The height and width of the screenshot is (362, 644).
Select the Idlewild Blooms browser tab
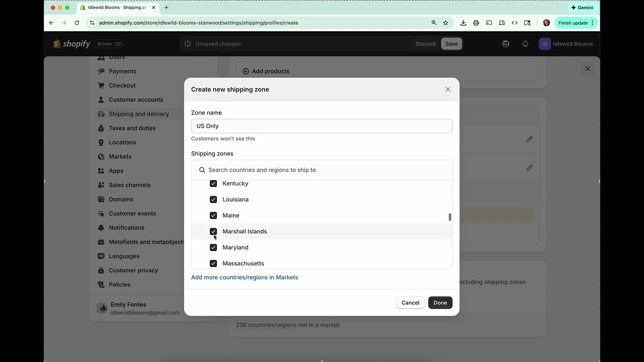point(118,8)
